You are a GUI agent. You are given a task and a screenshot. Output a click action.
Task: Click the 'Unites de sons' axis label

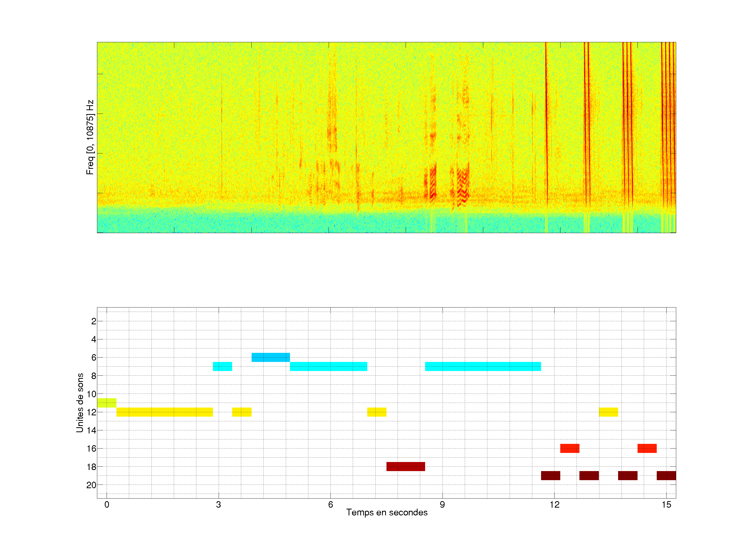80,402
